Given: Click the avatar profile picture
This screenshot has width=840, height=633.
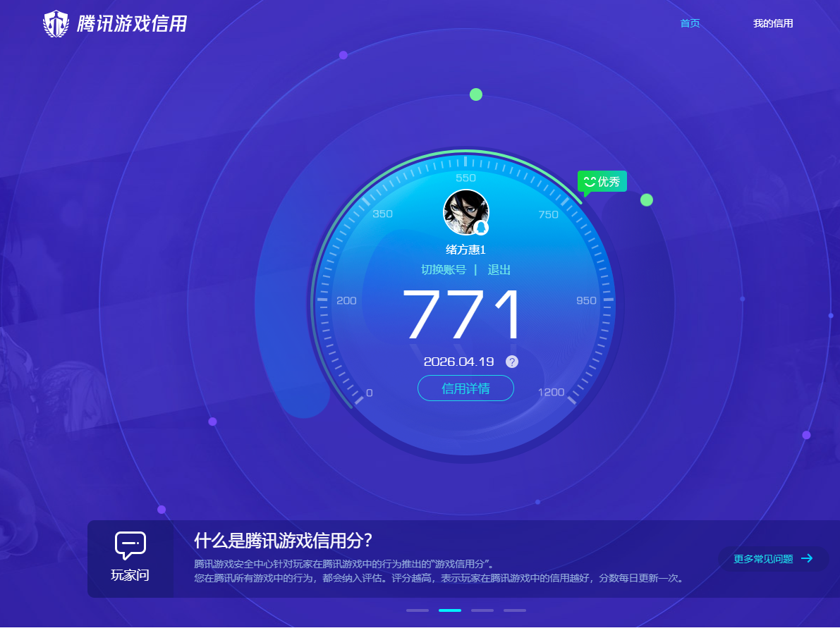Looking at the screenshot, I should 465,211.
